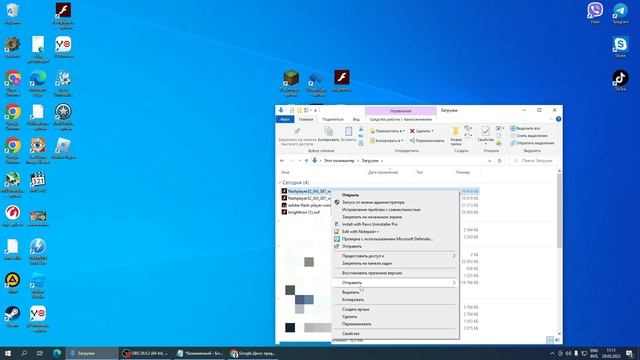Click the Deselect all ribbon button
The image size is (640, 360).
click(x=529, y=136)
